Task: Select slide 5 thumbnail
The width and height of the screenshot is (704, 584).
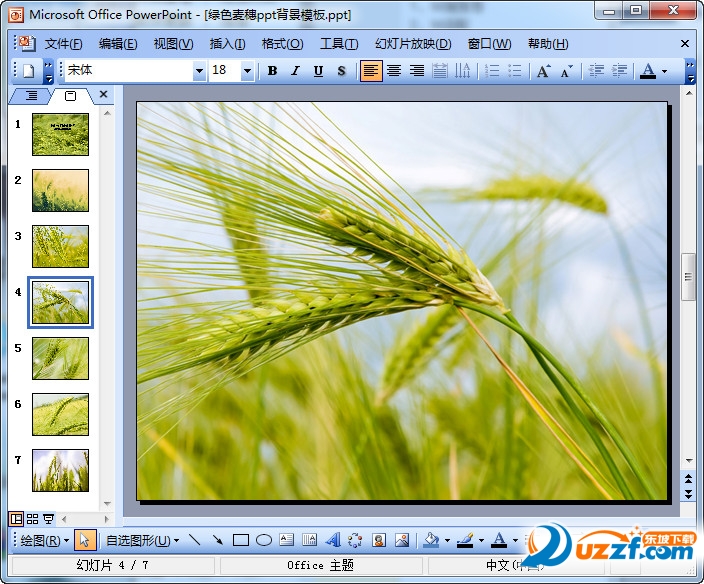Action: coord(60,358)
